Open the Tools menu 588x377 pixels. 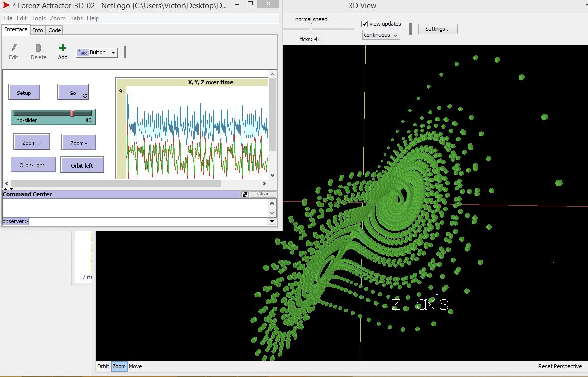tap(38, 18)
